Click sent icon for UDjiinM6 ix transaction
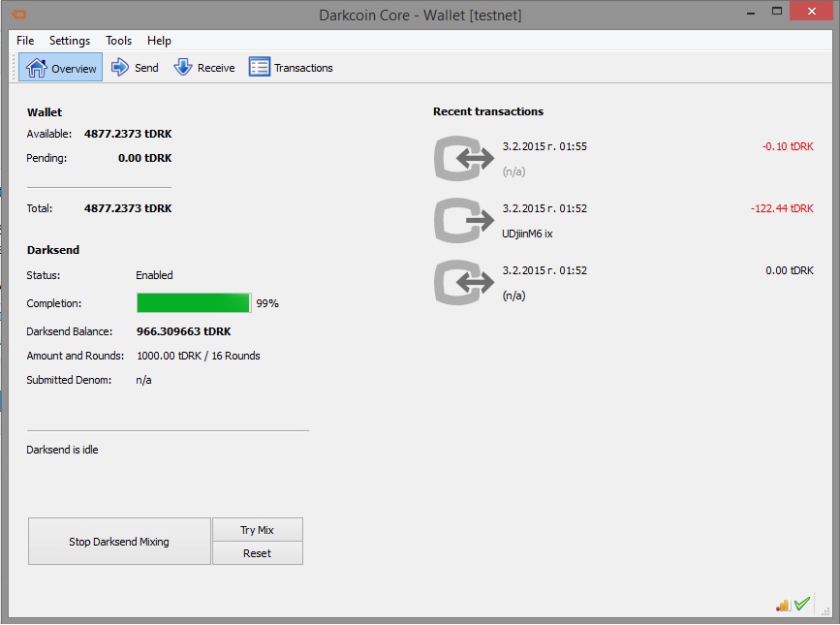Image resolution: width=840 pixels, height=625 pixels. coord(464,220)
